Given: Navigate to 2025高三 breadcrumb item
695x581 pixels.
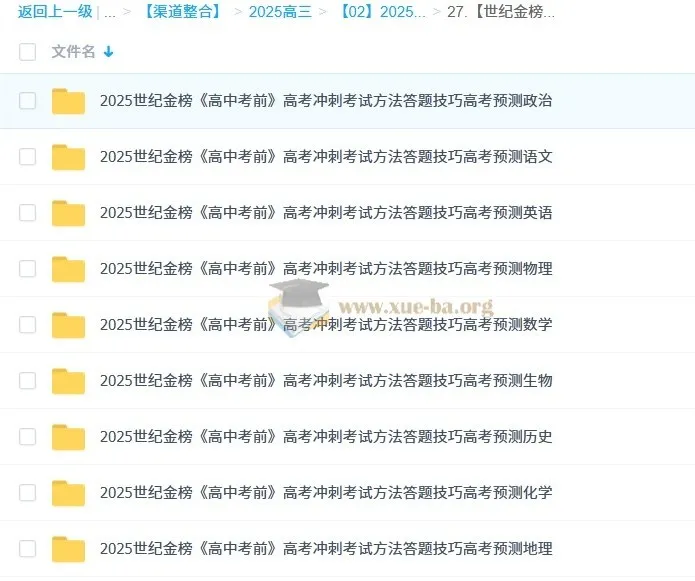Looking at the screenshot, I should click(280, 13).
